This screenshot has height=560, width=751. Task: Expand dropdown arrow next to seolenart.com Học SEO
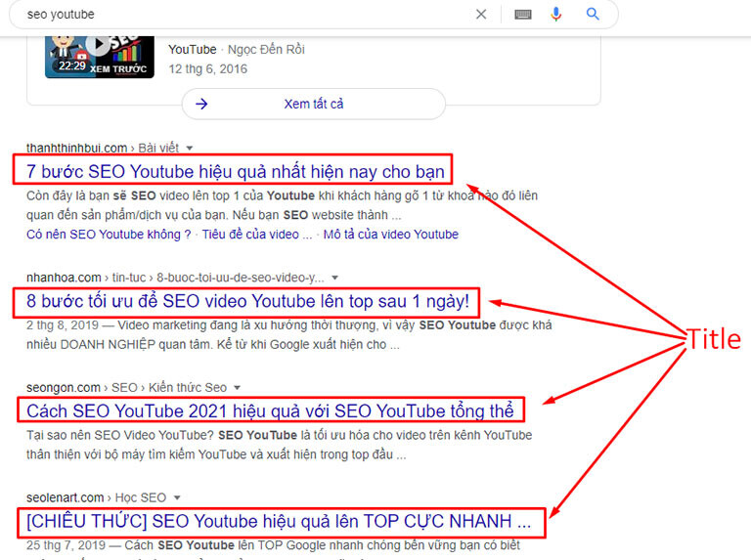click(177, 497)
